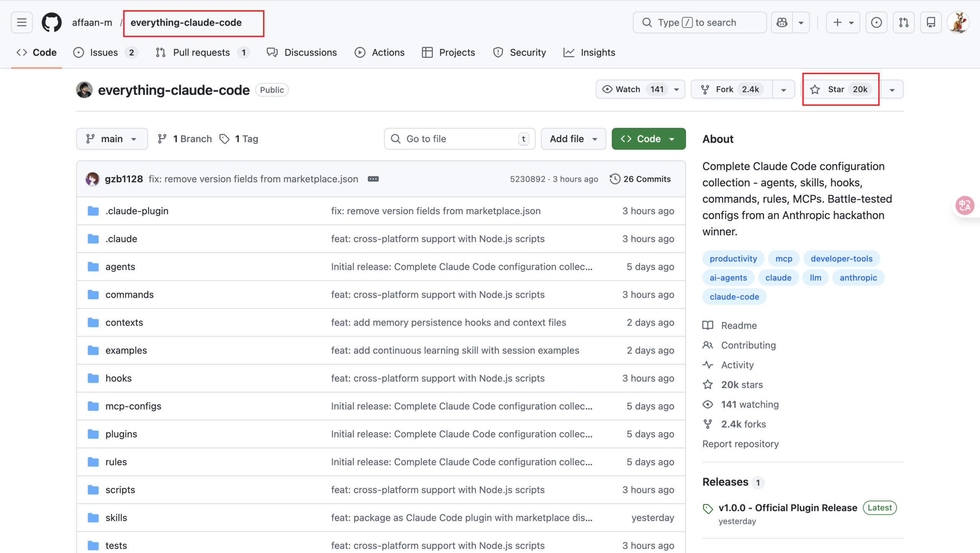Open the issues shortcut icon in header
Viewport: 980px width, 553px height.
coord(876,23)
